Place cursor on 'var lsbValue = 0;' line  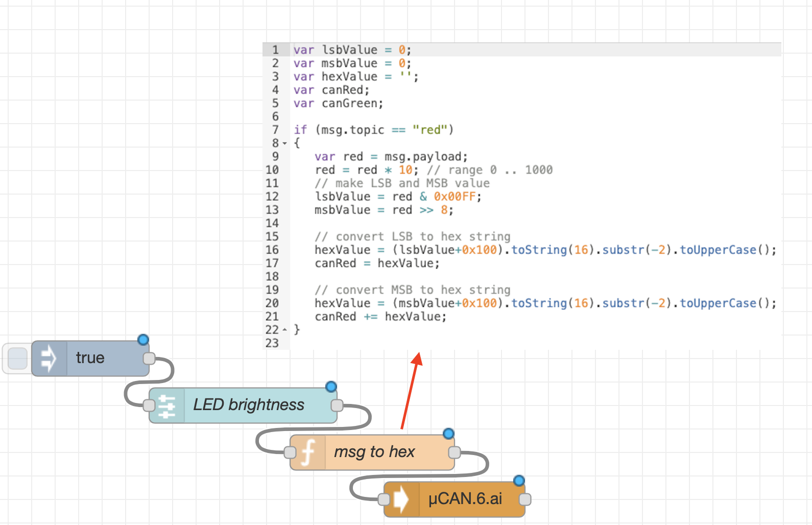coord(352,50)
